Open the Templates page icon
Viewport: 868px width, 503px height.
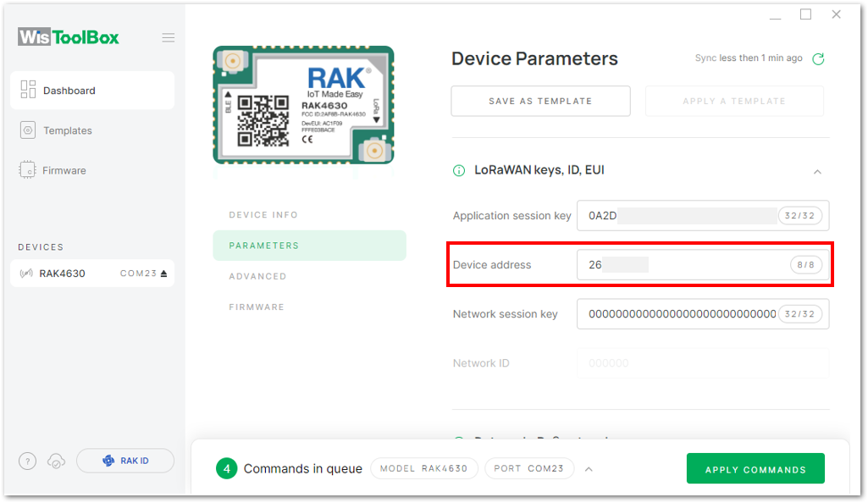(x=28, y=130)
